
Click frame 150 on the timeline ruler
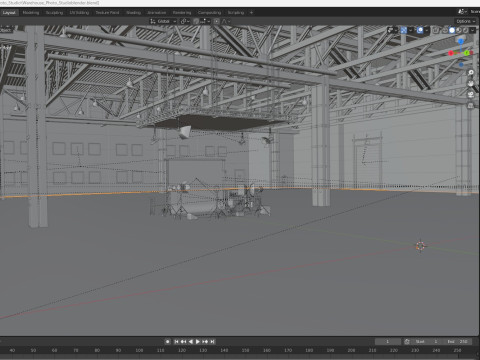point(245,350)
